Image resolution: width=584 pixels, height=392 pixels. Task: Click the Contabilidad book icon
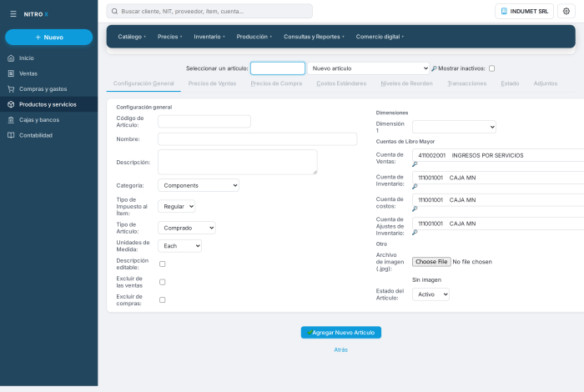[x=11, y=135]
